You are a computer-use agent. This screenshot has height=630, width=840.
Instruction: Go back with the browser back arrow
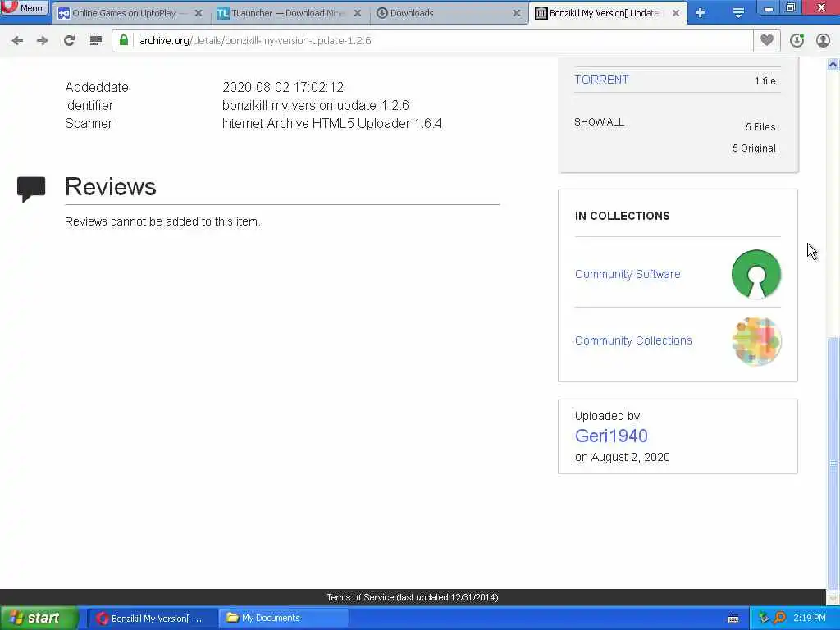17,41
